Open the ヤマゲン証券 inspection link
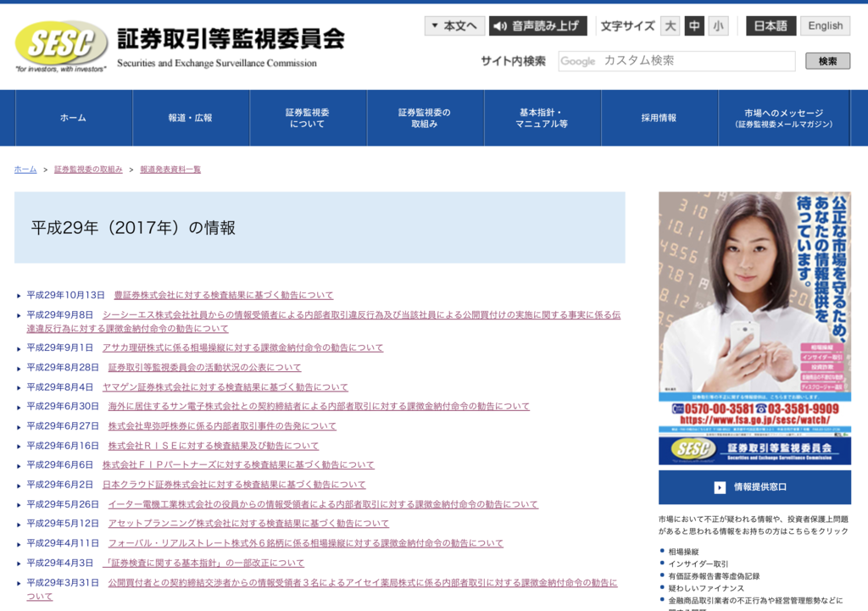The image size is (868, 611). click(x=225, y=387)
